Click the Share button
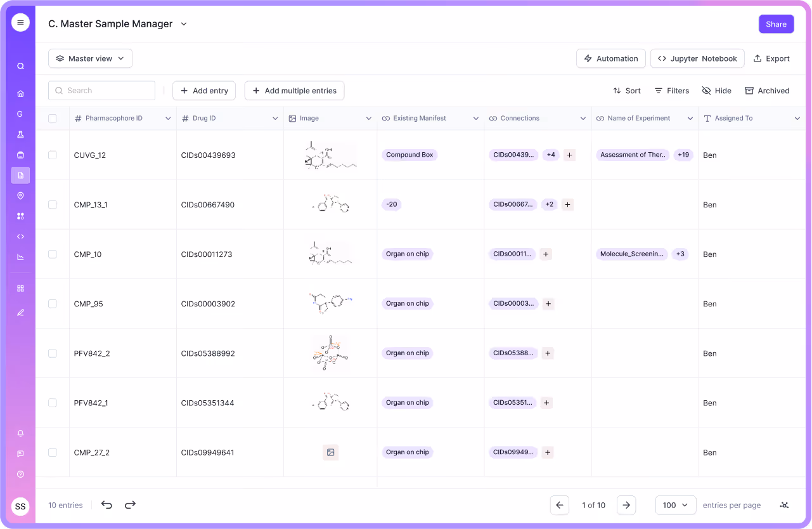Screen dimensions: 812x529 776,23
